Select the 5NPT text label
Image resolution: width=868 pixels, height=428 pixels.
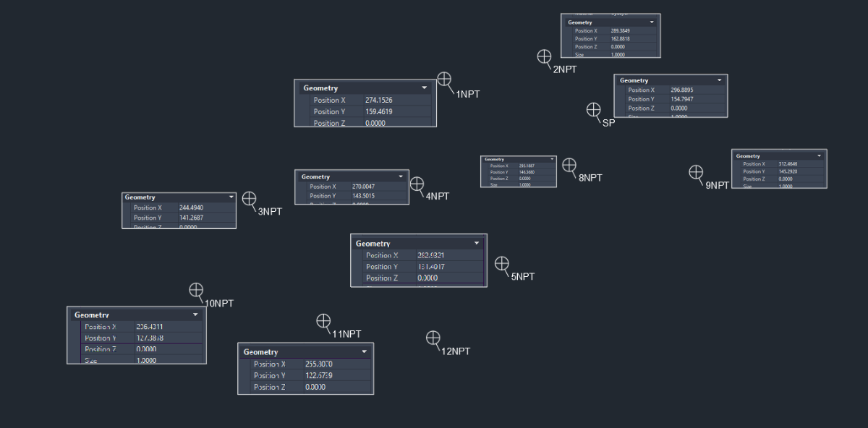(x=523, y=277)
